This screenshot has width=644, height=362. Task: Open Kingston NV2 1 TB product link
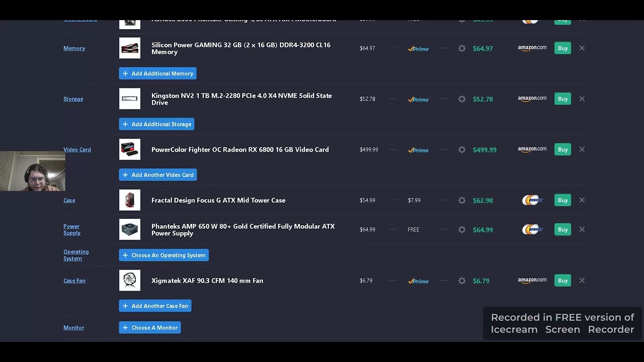pyautogui.click(x=242, y=99)
